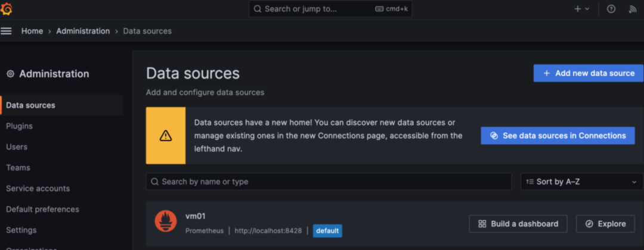Click the Administration gear icon

click(x=10, y=74)
